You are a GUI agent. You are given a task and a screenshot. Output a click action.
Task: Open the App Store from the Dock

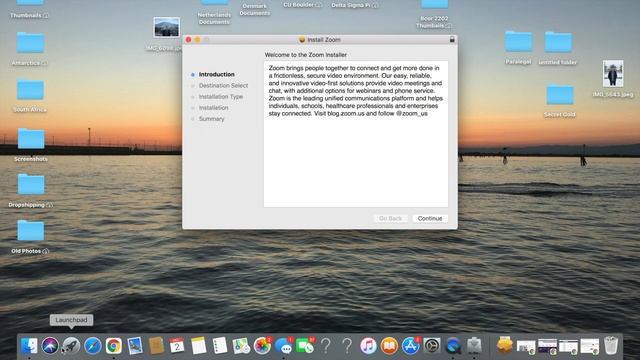click(411, 346)
